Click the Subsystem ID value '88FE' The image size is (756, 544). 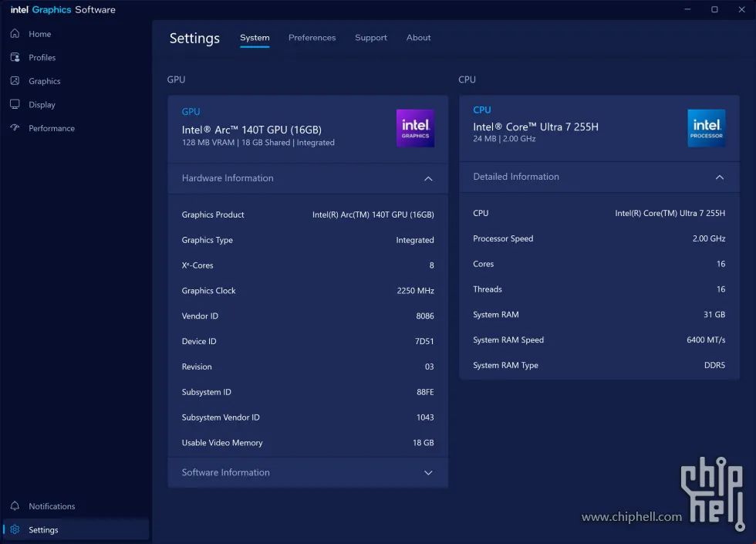pos(425,392)
